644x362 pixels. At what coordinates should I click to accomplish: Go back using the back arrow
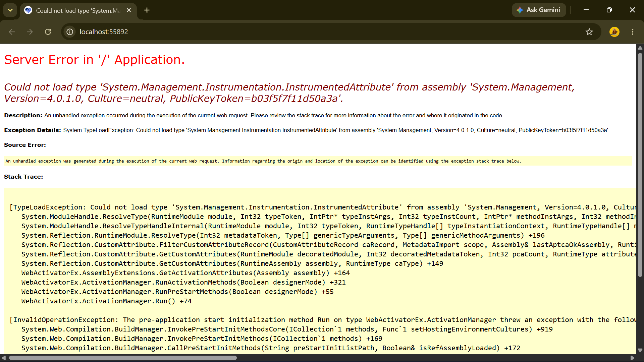click(12, 32)
